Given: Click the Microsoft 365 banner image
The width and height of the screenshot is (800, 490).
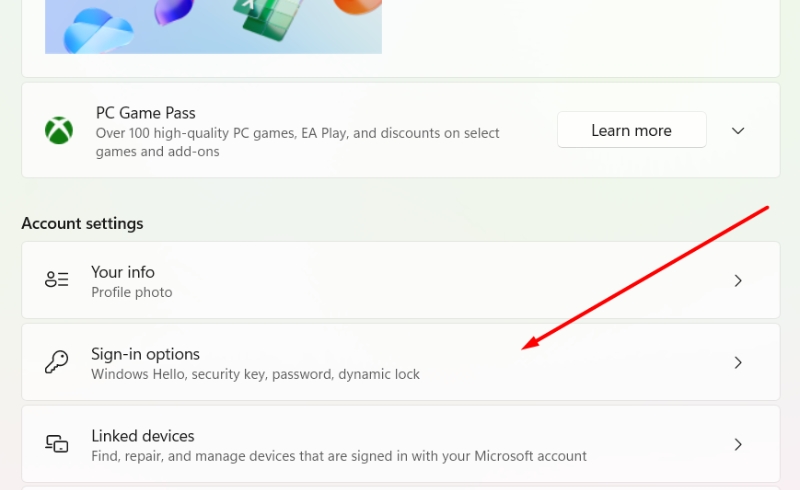Looking at the screenshot, I should (x=213, y=27).
